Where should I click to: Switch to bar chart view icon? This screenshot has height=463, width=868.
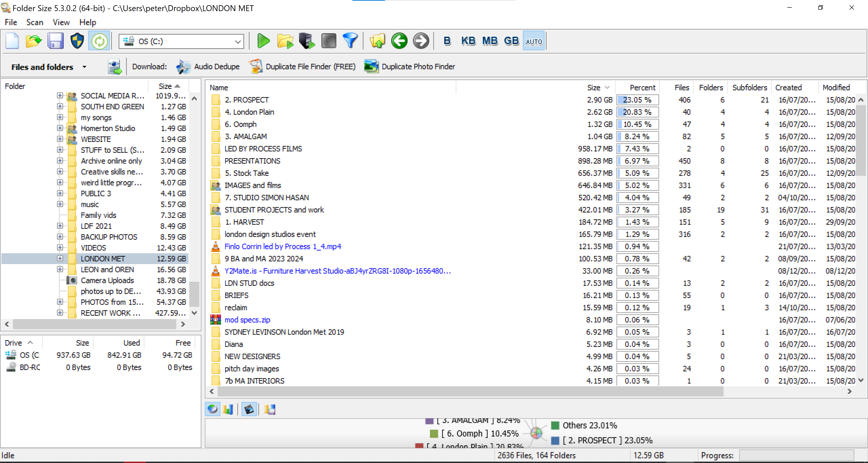(228, 409)
